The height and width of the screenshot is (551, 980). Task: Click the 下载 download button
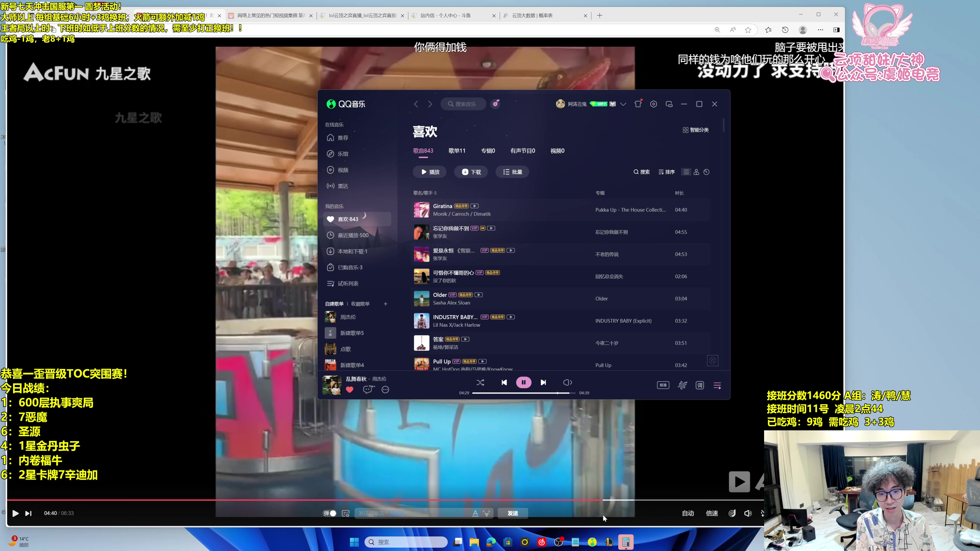click(x=471, y=172)
